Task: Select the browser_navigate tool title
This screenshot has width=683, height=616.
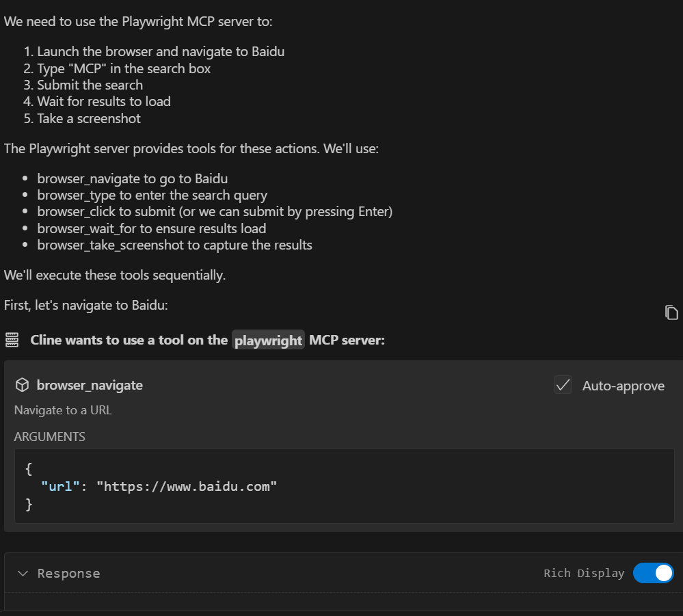Action: click(90, 384)
